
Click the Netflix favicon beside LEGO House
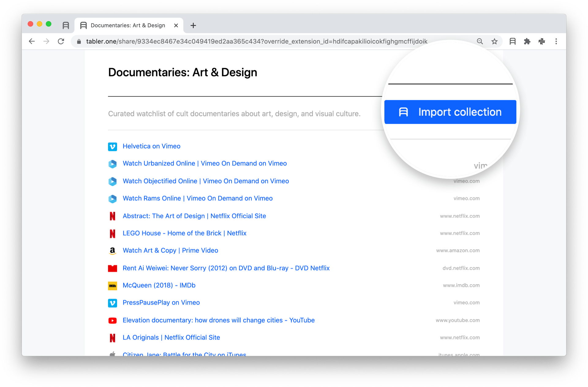click(112, 234)
